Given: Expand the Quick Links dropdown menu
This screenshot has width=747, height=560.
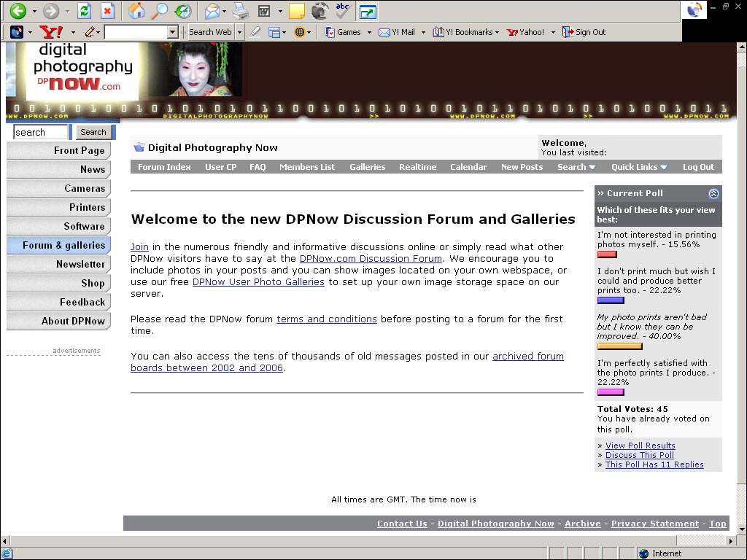Looking at the screenshot, I should pos(639,167).
